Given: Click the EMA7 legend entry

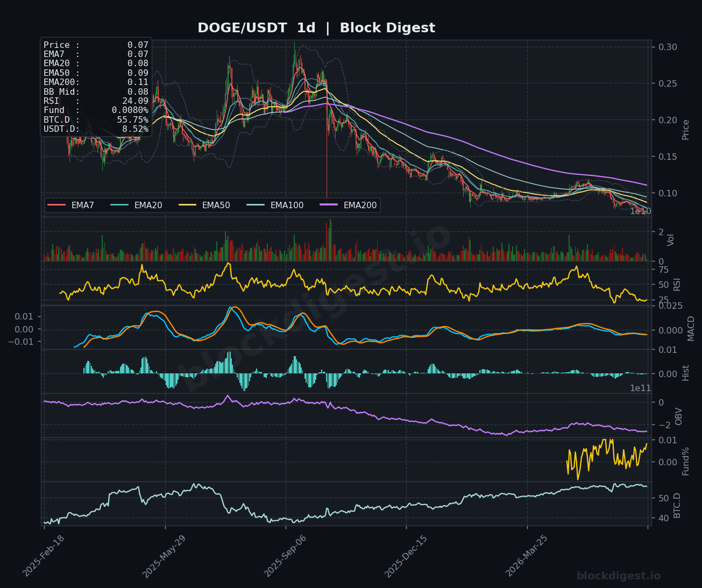Looking at the screenshot, I should click(71, 205).
